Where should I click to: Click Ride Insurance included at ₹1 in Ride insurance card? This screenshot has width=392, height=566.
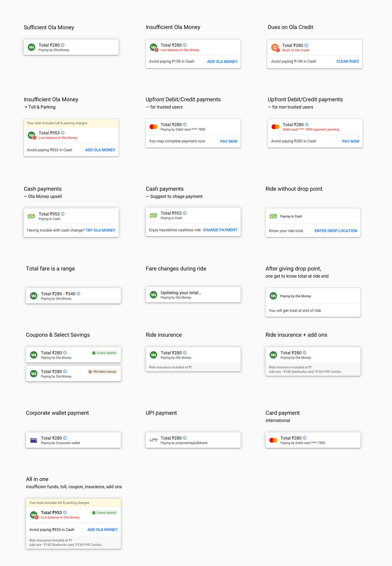coord(171,367)
